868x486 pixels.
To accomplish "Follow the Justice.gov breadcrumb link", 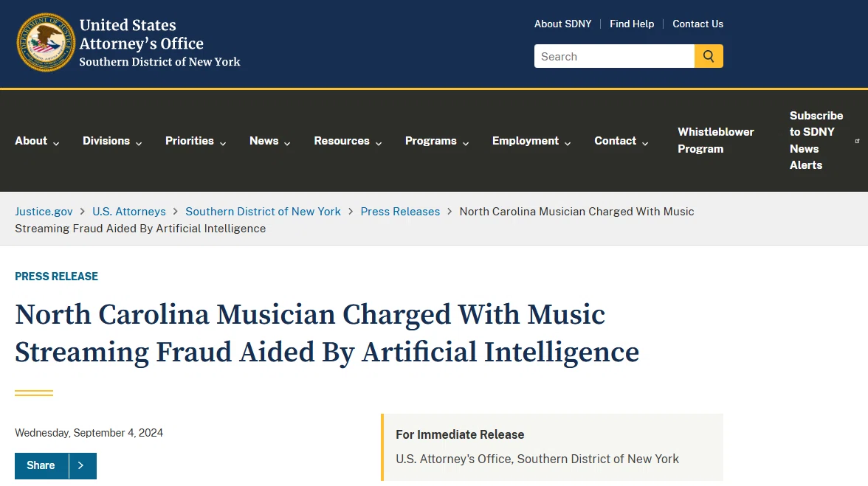I will (x=44, y=211).
